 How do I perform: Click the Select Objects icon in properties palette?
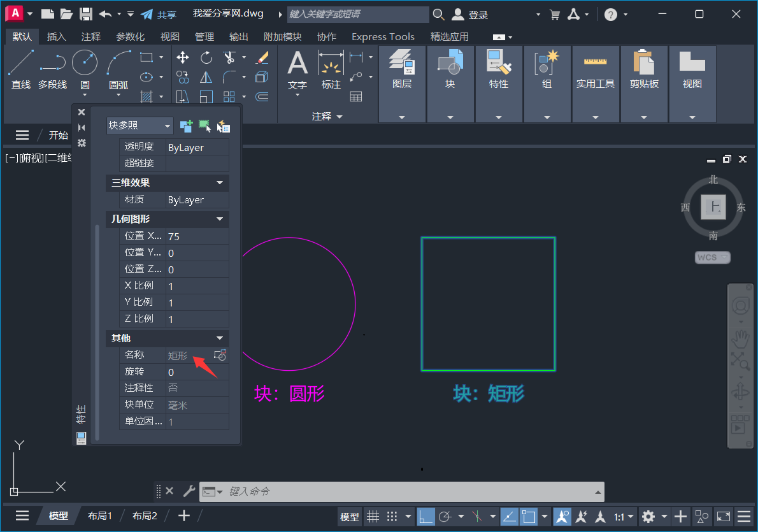tap(204, 126)
